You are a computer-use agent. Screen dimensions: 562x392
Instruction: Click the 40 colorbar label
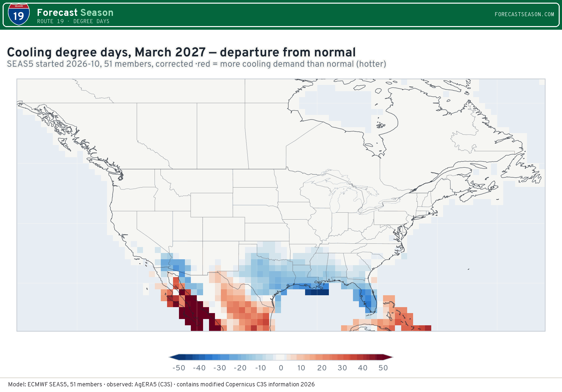coord(363,368)
